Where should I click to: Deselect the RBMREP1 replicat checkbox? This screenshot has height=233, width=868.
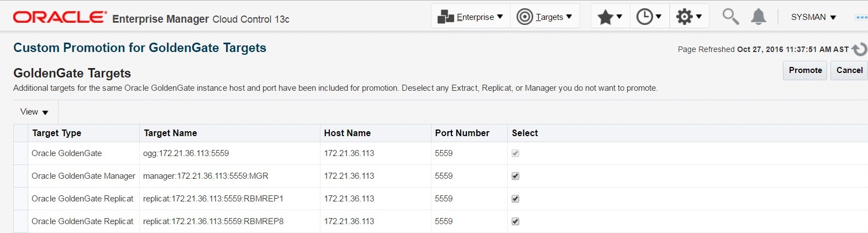[x=515, y=199]
